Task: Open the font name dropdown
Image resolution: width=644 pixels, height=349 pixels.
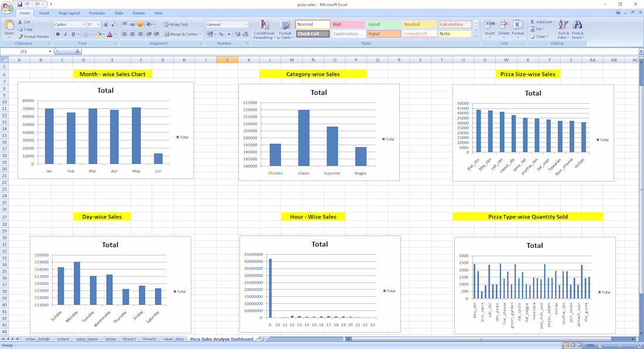Action: click(x=84, y=25)
